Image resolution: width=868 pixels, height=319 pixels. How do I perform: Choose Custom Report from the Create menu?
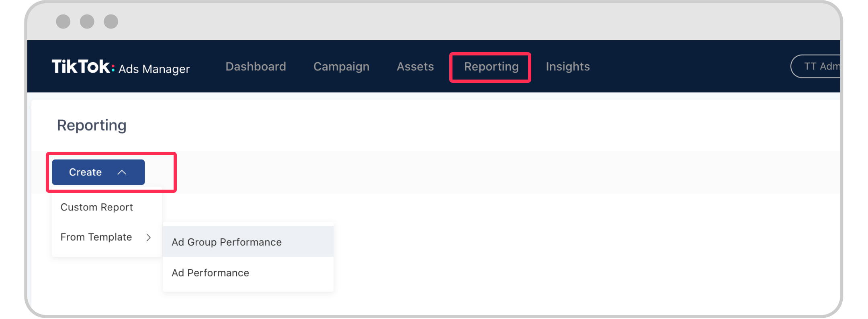tap(97, 207)
